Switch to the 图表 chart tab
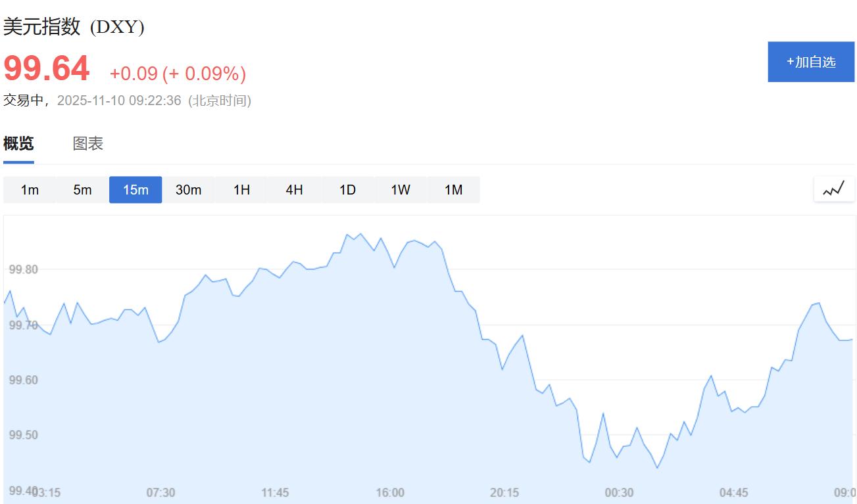This screenshot has height=504, width=857. (88, 143)
